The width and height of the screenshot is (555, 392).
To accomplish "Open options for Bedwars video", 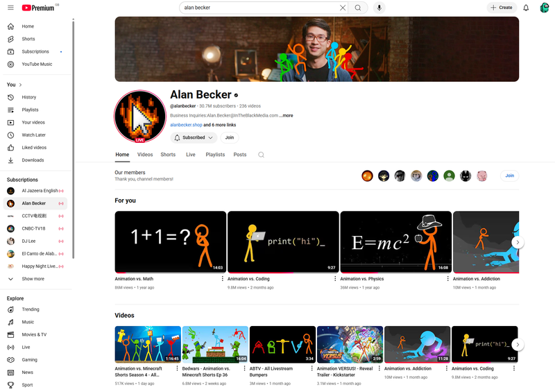I will tap(244, 368).
